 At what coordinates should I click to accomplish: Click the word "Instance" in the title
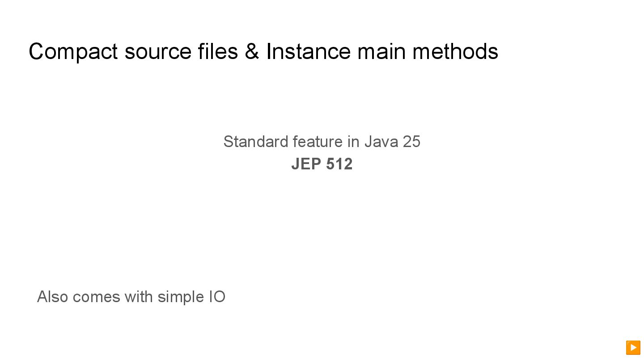[308, 51]
